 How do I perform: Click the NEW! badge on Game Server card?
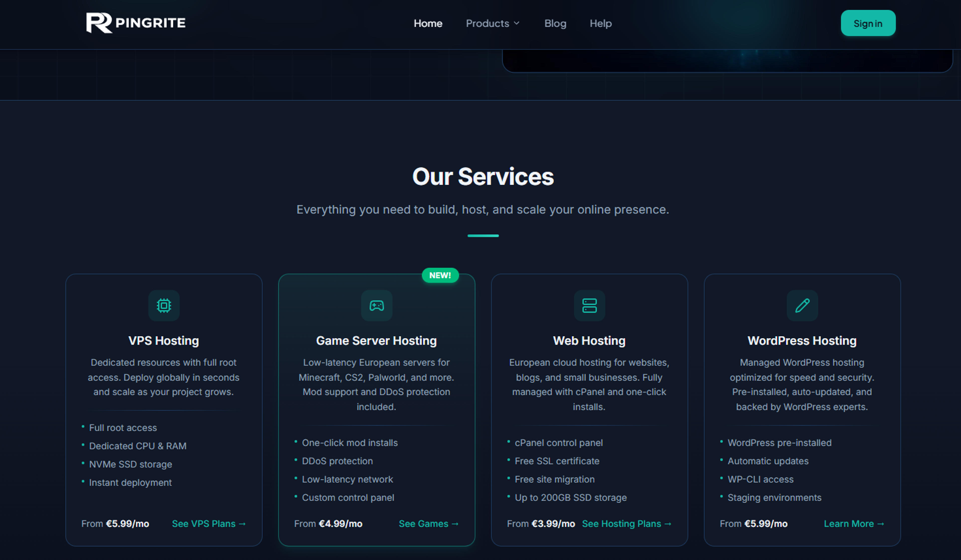coord(440,275)
